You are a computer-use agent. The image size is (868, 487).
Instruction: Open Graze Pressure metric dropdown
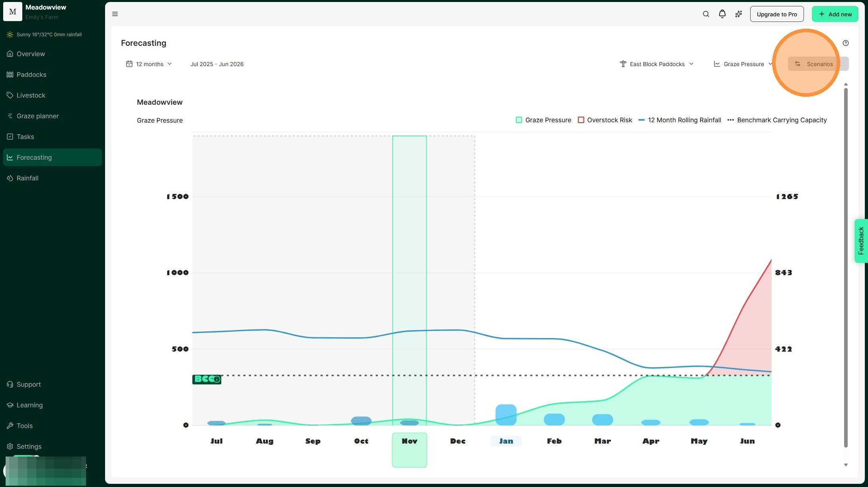[x=743, y=64]
